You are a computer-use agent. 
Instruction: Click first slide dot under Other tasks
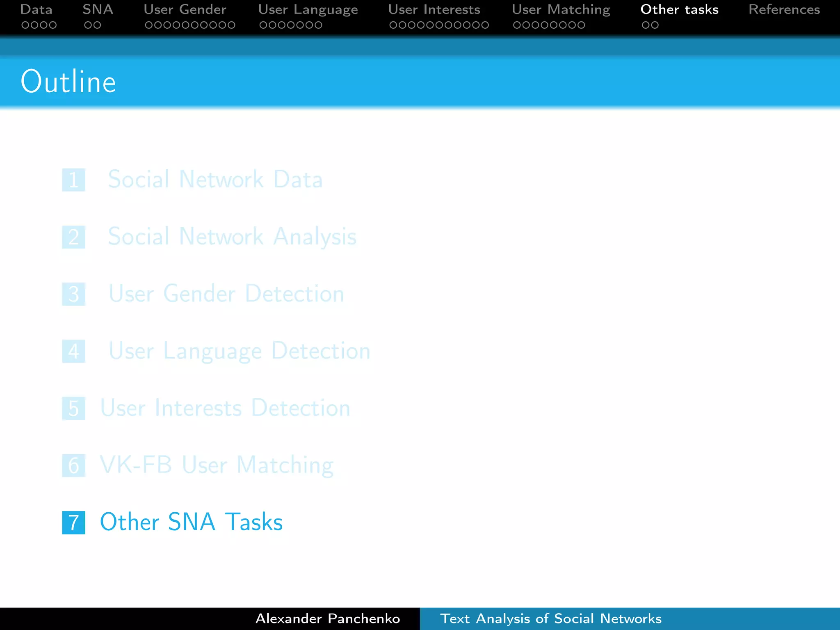coord(646,25)
